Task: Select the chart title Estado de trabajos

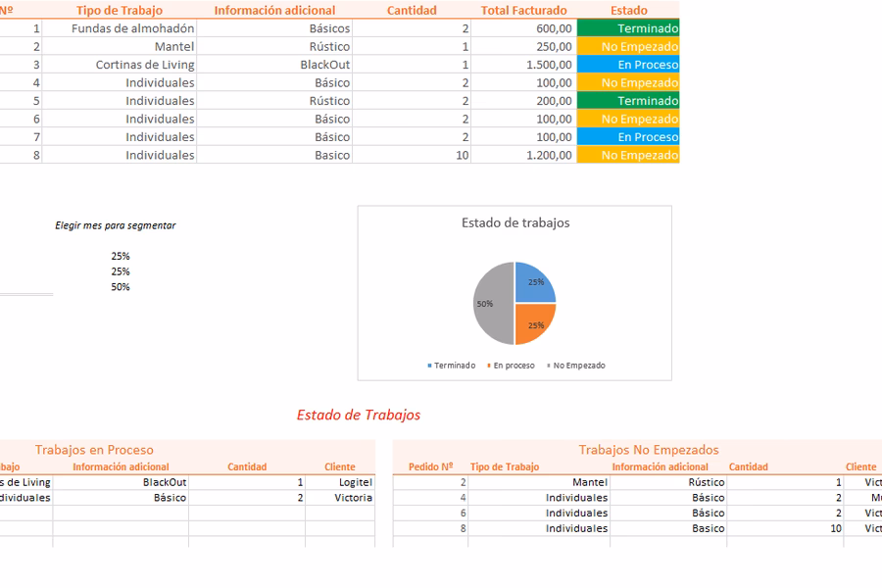Action: click(x=515, y=222)
